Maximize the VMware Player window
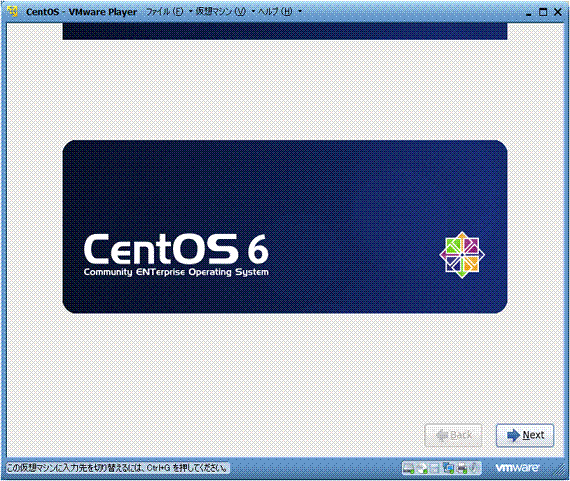The width and height of the screenshot is (570, 481). point(543,12)
